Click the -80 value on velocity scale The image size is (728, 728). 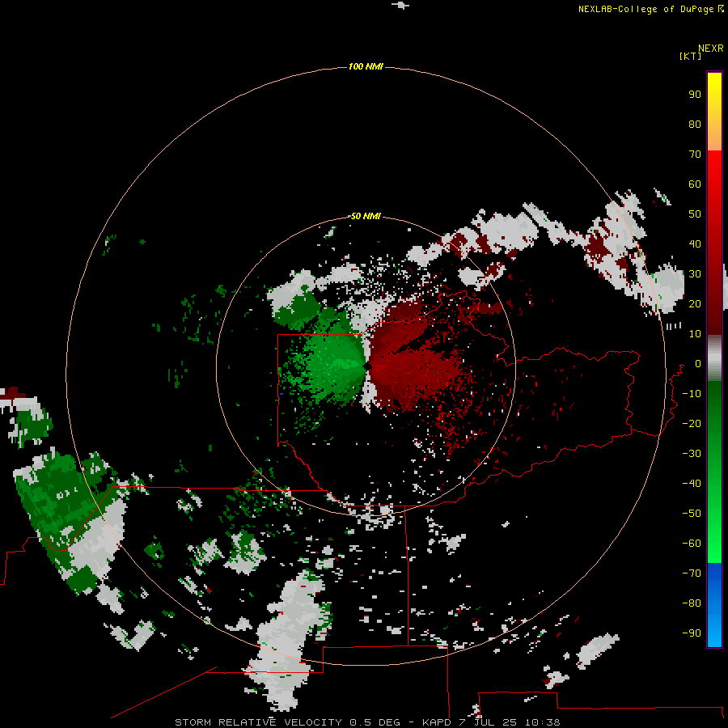coord(692,603)
